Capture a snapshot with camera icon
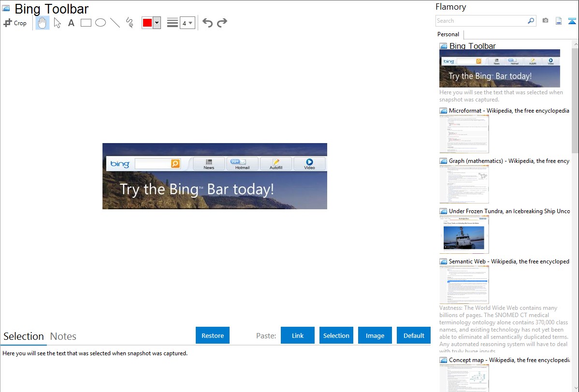Screen dimensions: 579x392 click(545, 21)
